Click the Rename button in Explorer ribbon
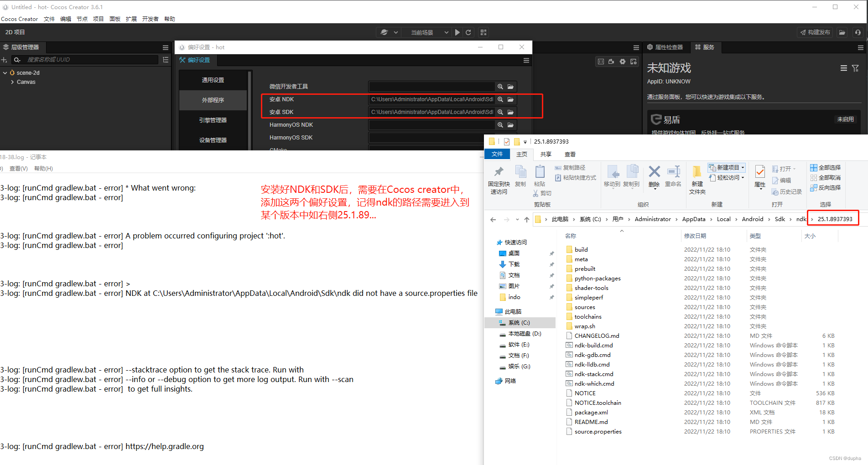 (x=673, y=177)
